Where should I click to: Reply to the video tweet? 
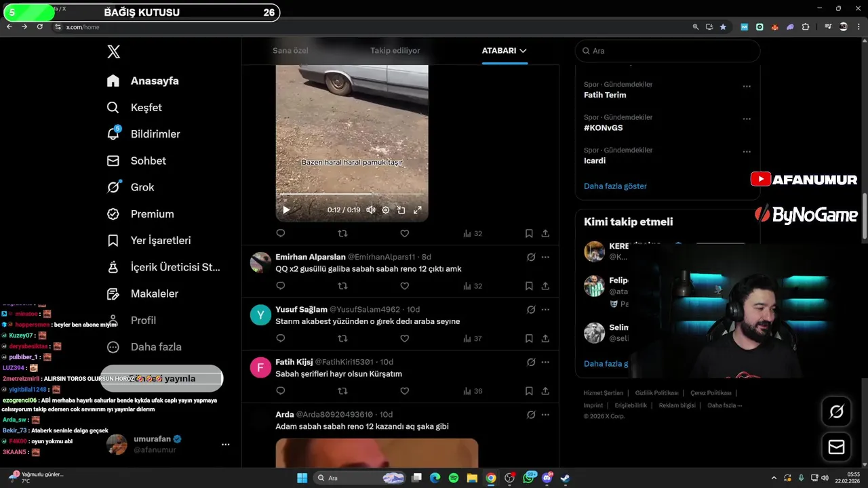[281, 233]
